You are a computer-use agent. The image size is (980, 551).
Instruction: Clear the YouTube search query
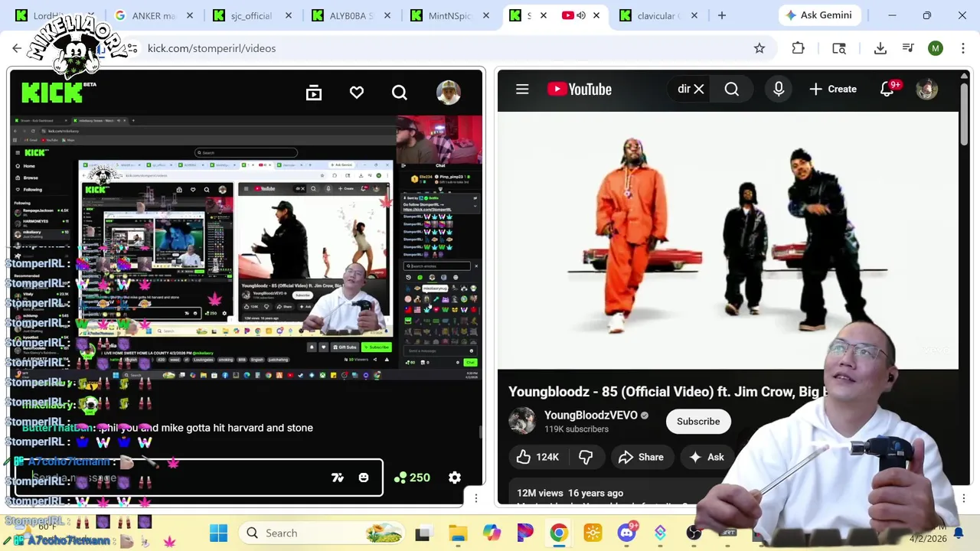pos(698,89)
